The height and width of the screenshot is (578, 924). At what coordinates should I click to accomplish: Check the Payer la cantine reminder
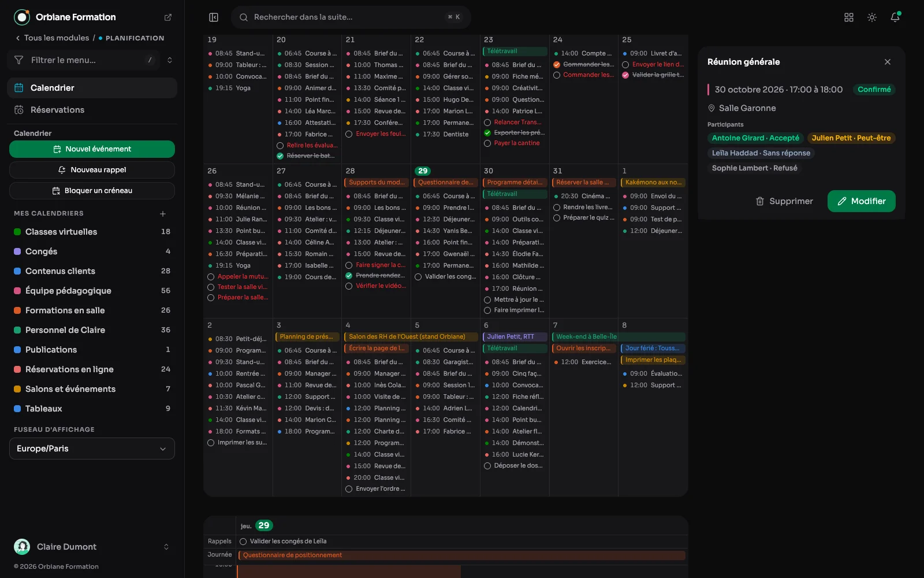click(487, 143)
